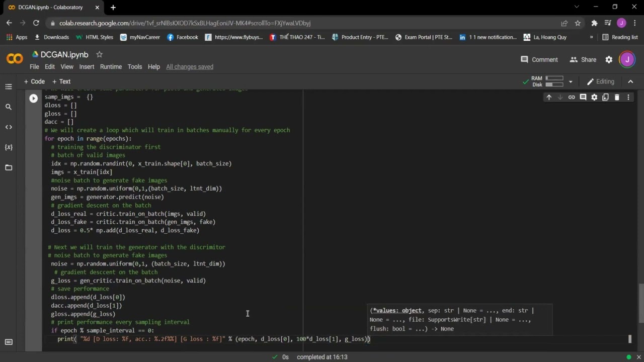Click the notebook title DCGAN.ipynb
The image size is (644, 362).
point(64,54)
